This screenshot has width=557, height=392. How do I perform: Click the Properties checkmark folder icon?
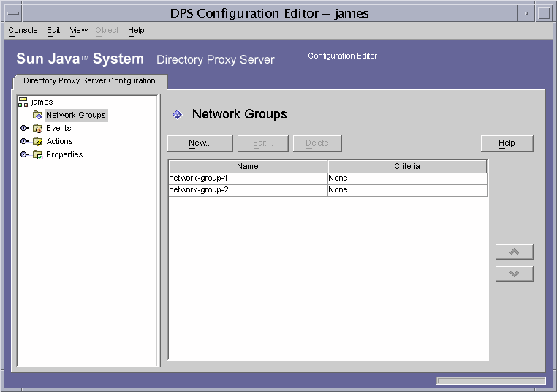38,154
